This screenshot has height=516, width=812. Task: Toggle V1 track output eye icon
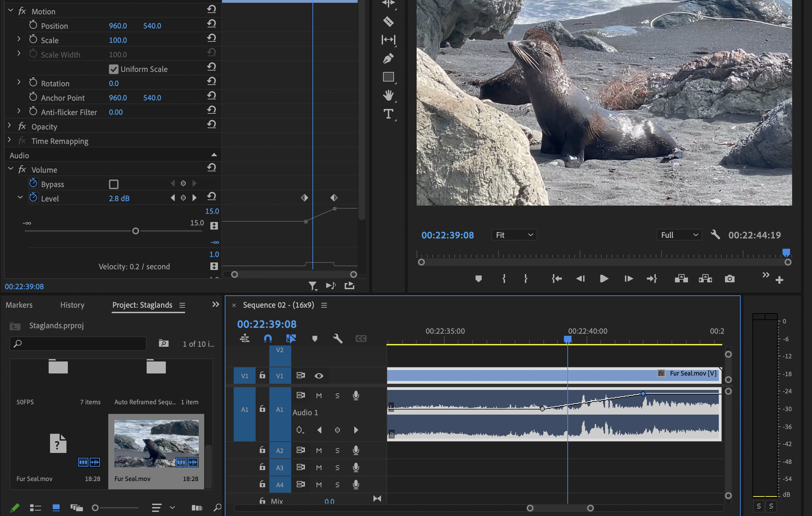coord(319,376)
